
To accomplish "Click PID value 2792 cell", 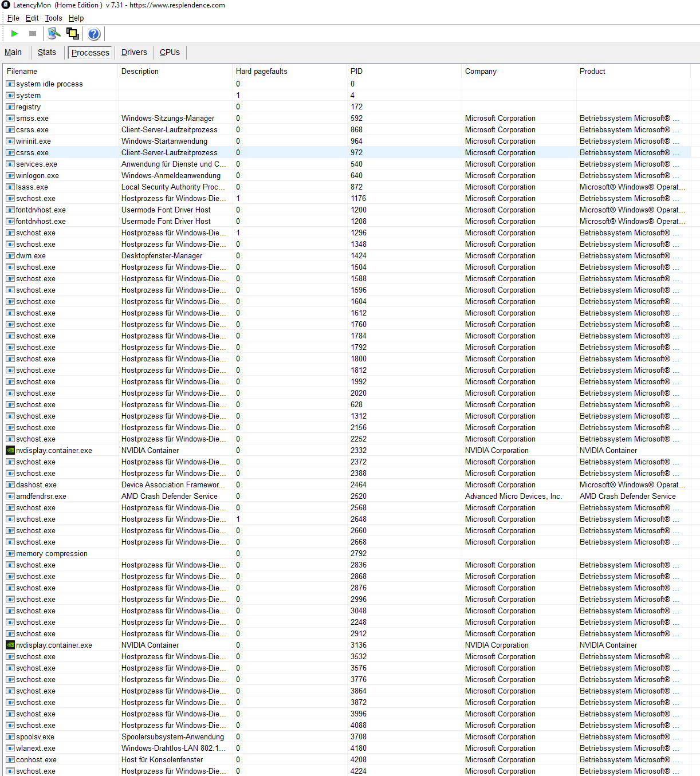I will 359,553.
